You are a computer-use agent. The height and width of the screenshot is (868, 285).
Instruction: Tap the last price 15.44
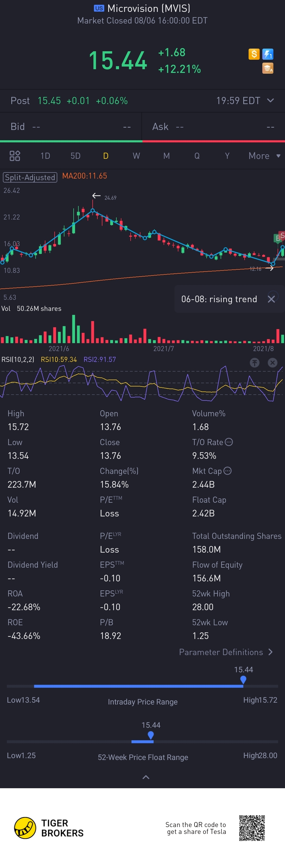pyautogui.click(x=118, y=61)
